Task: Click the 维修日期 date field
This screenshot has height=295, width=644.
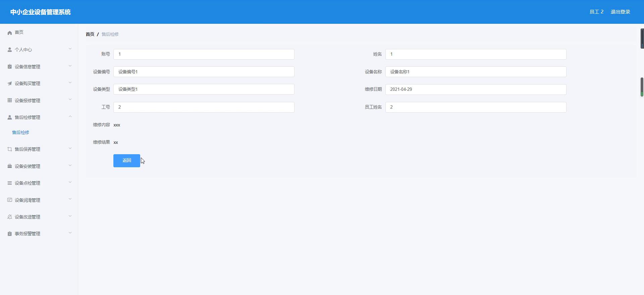Action: (x=476, y=90)
